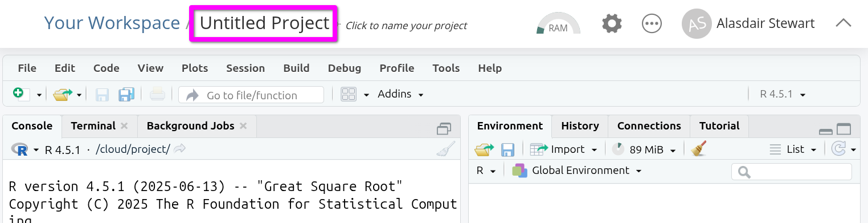
Task: Click the Go to file/function field
Action: (251, 95)
